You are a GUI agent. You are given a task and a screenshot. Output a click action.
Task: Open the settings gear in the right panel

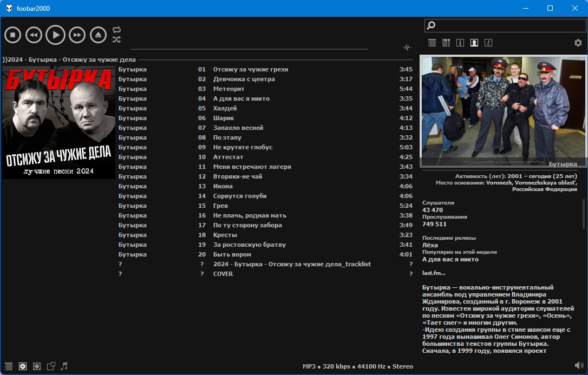click(x=578, y=43)
